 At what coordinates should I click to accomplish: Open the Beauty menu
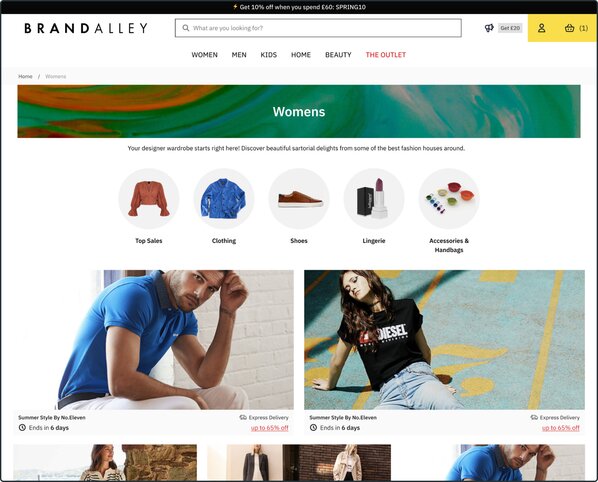[338, 55]
